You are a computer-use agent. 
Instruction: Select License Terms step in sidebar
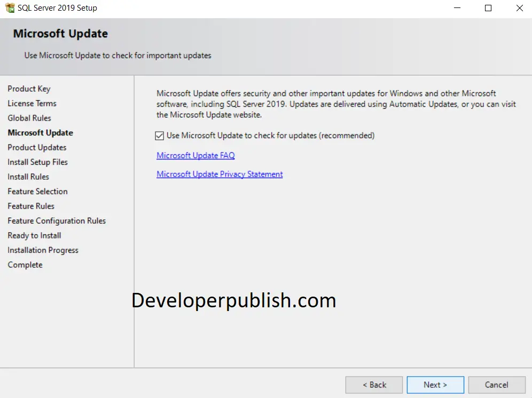[32, 104]
